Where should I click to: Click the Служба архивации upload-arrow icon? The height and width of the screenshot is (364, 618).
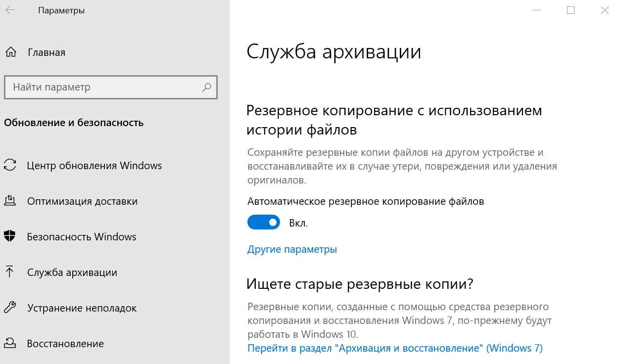[10, 273]
